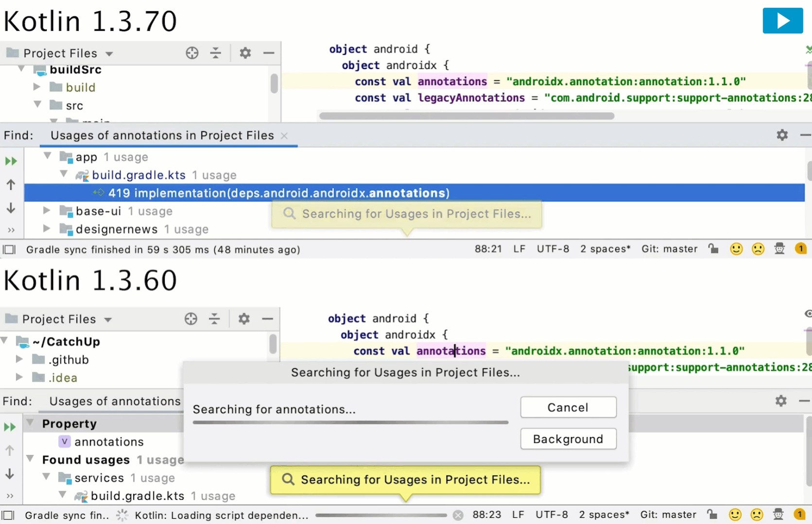Open the Project Files view dropdown
Image resolution: width=812 pixels, height=524 pixels.
coord(109,53)
